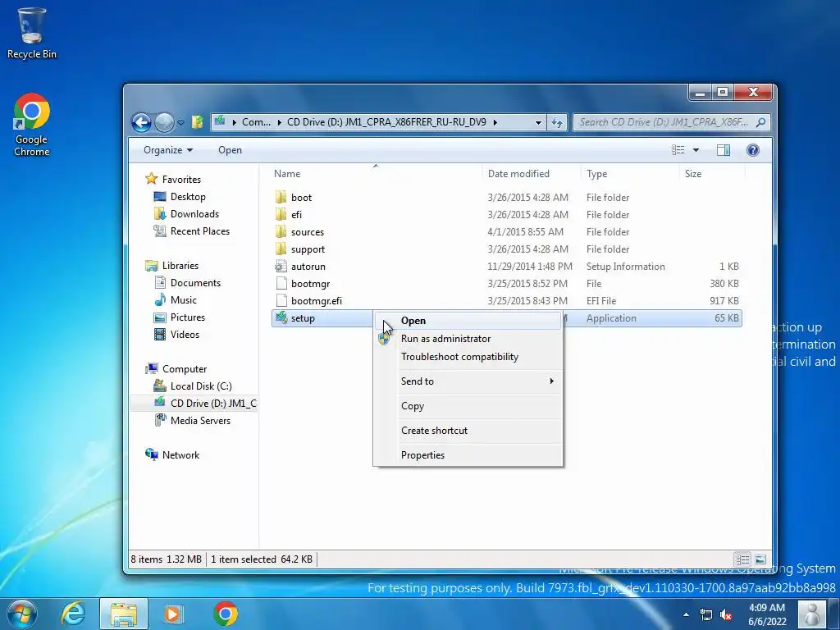The width and height of the screenshot is (840, 630).
Task: Select Computer in navigation pane
Action: point(185,368)
